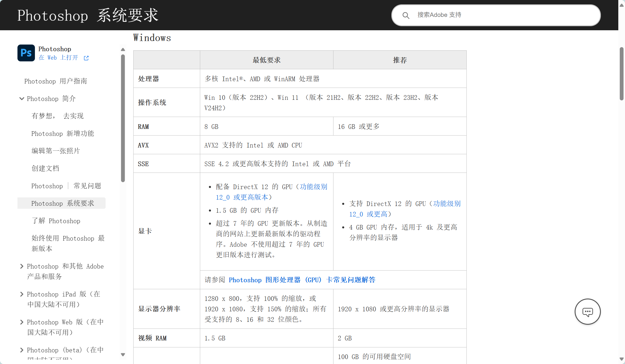Click the 视频 RAM row label

click(152, 338)
